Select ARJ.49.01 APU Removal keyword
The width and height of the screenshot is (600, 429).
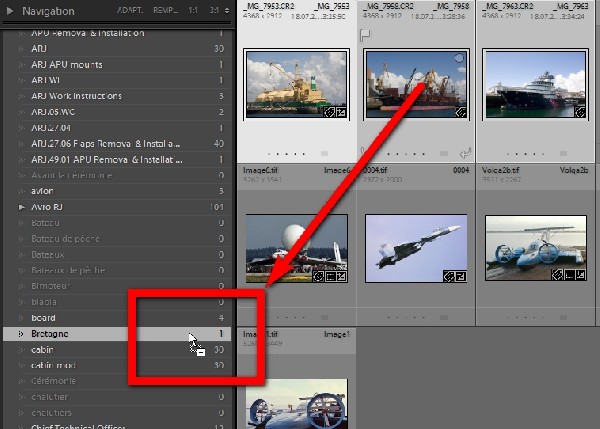(x=107, y=160)
